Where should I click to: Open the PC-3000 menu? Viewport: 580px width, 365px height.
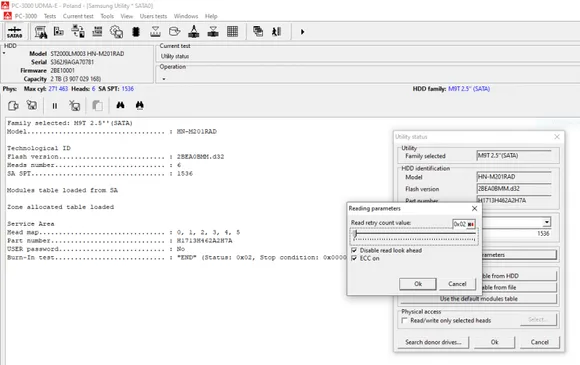[26, 16]
